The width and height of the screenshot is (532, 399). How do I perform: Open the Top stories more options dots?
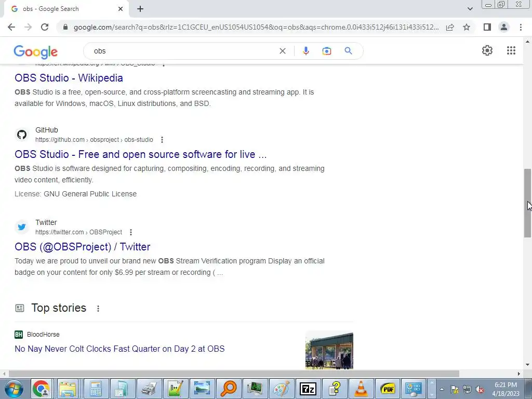(x=98, y=309)
